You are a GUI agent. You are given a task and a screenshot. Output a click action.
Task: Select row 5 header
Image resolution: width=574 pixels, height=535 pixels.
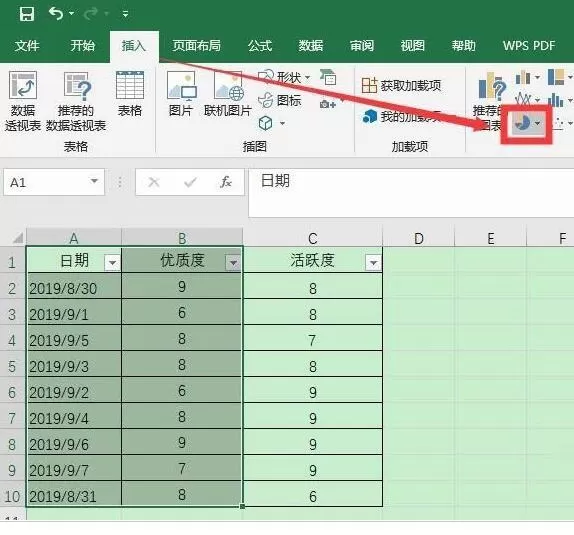point(12,364)
